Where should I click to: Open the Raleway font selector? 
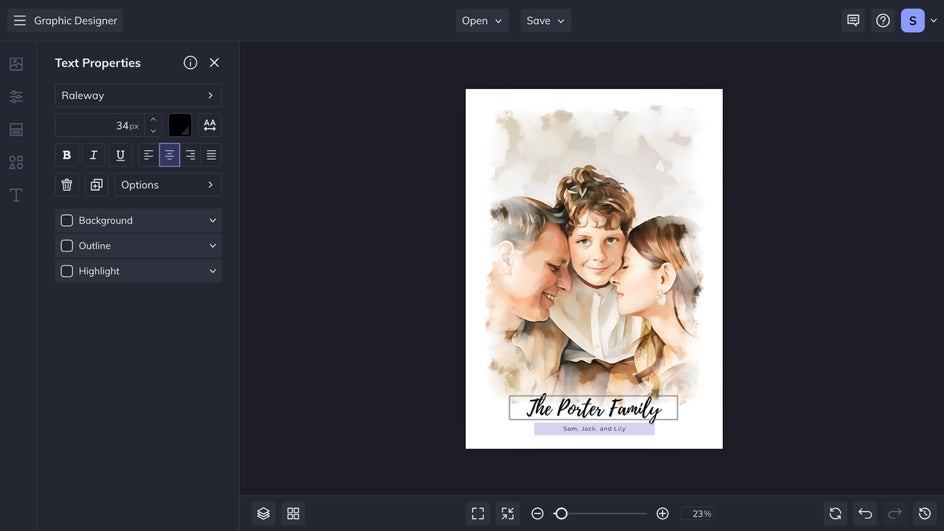pos(138,95)
